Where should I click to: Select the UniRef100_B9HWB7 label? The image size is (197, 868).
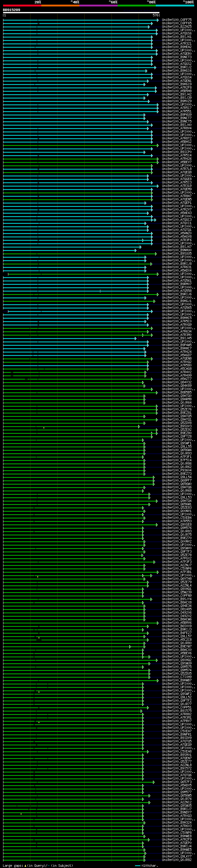(x=177, y=680)
